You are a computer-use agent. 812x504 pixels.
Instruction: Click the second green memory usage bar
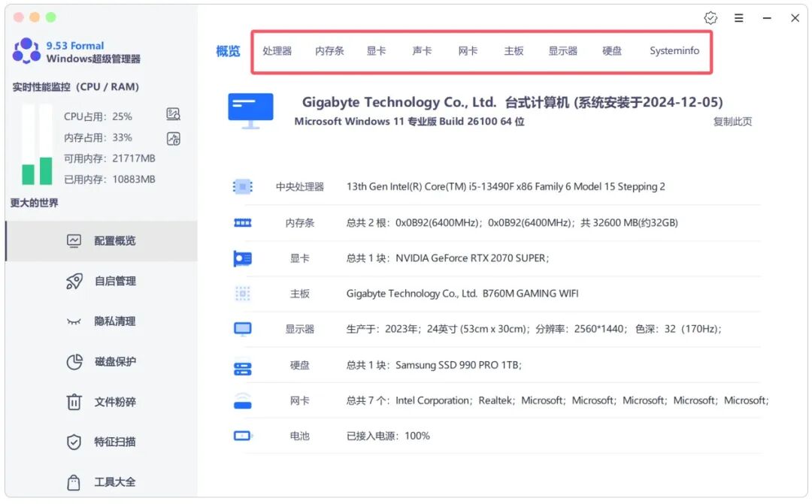click(46, 171)
